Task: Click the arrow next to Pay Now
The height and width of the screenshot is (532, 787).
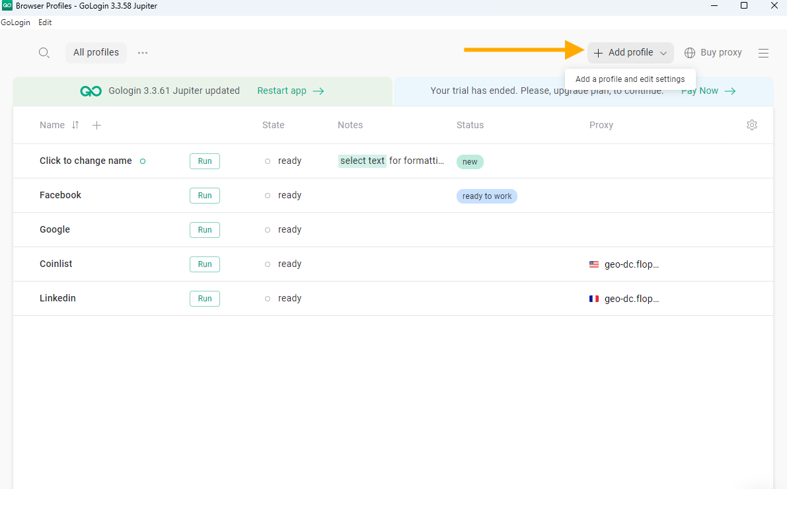Action: click(730, 91)
